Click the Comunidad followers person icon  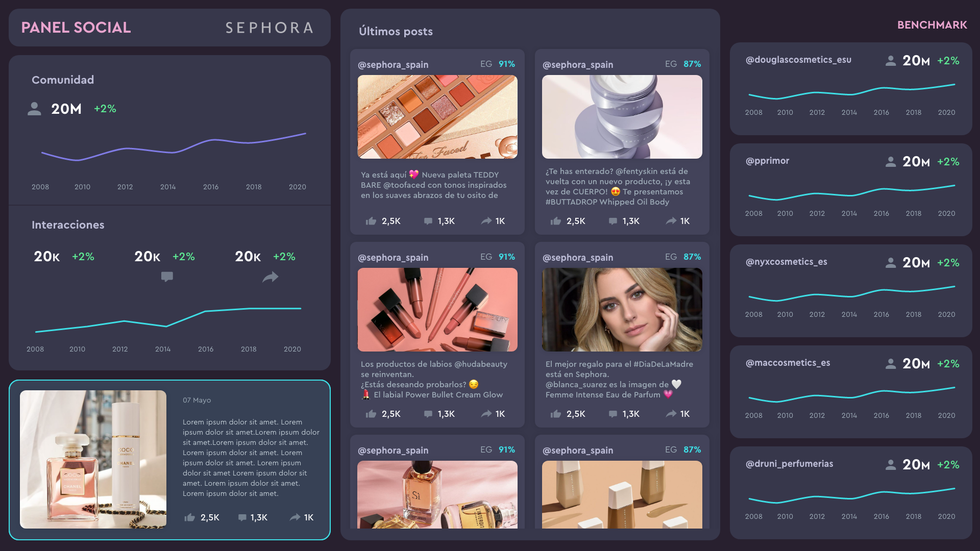(x=34, y=109)
